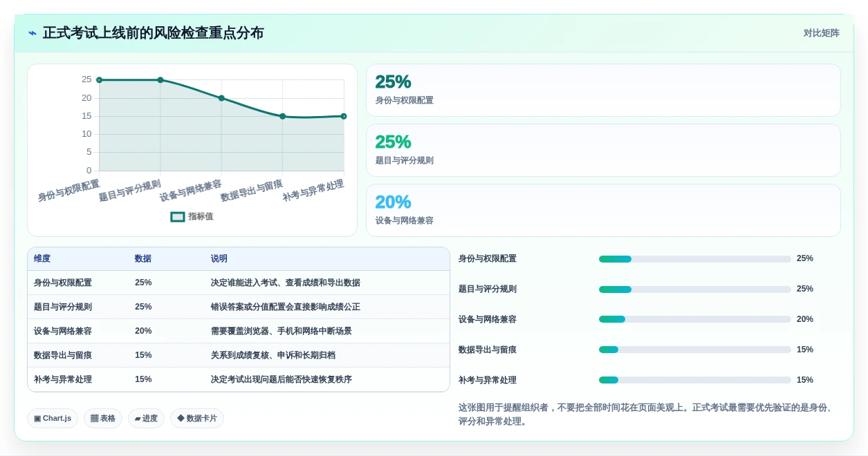Click description 关系到成绩复核、申诉和长期归档

(x=273, y=355)
